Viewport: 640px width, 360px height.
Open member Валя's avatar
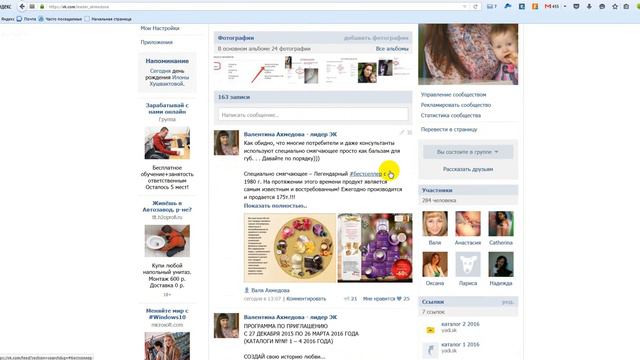point(435,224)
